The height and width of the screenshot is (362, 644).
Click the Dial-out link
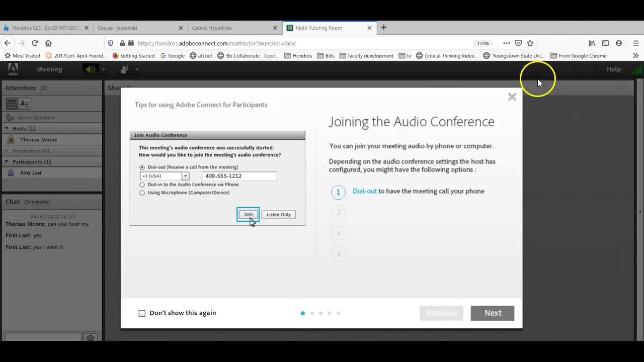point(364,191)
